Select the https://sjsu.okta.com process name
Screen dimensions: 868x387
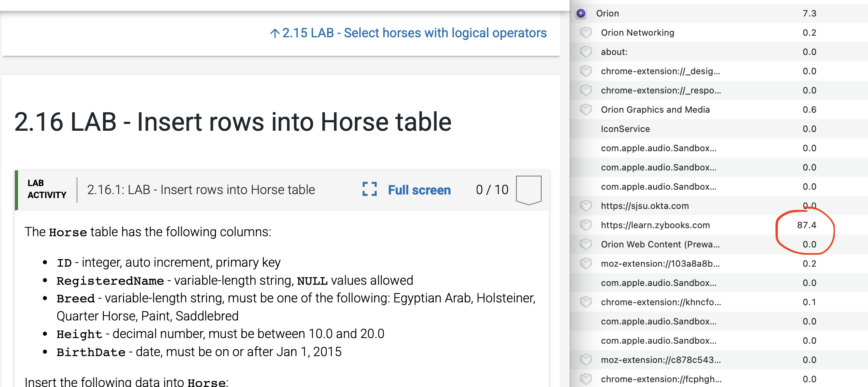pyautogui.click(x=645, y=206)
